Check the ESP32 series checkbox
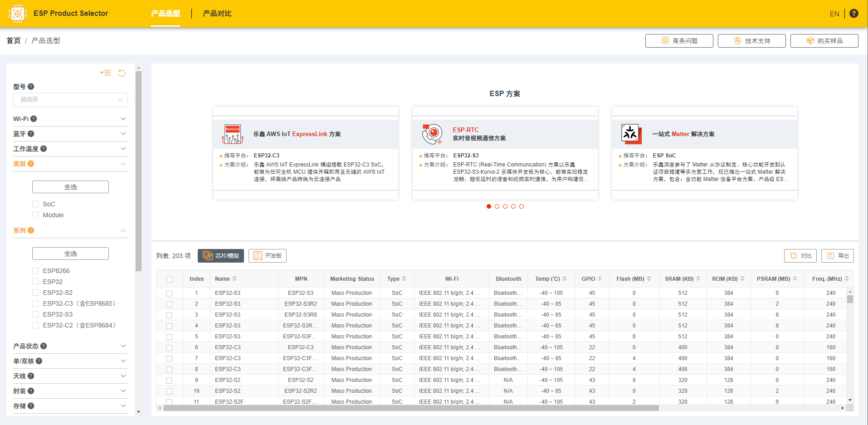The height and width of the screenshot is (425, 868). click(x=35, y=282)
